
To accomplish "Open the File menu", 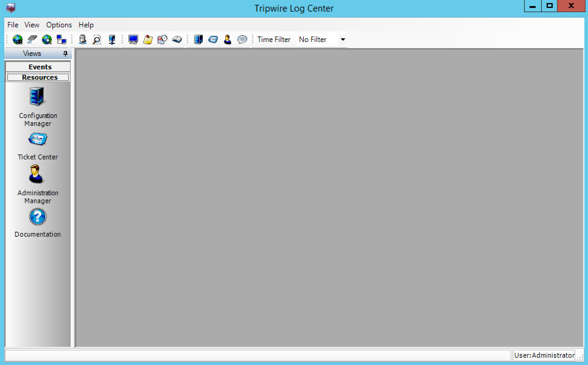I will 13,25.
